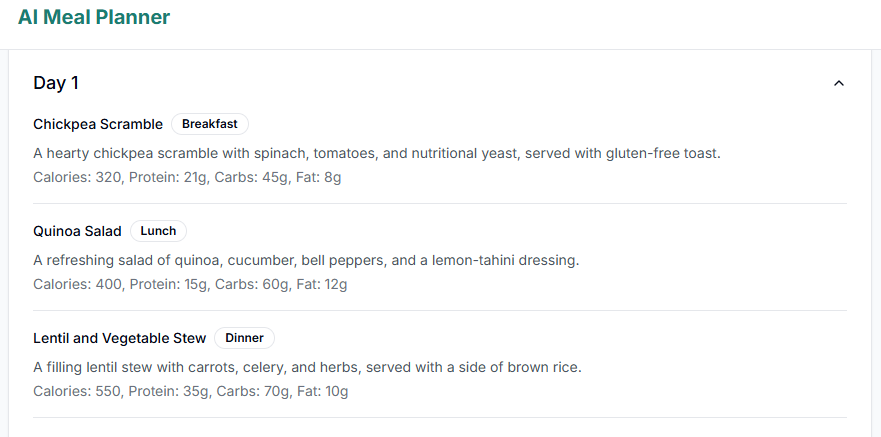The image size is (881, 437).
Task: Select the Lunch tag badge
Action: pyautogui.click(x=158, y=231)
